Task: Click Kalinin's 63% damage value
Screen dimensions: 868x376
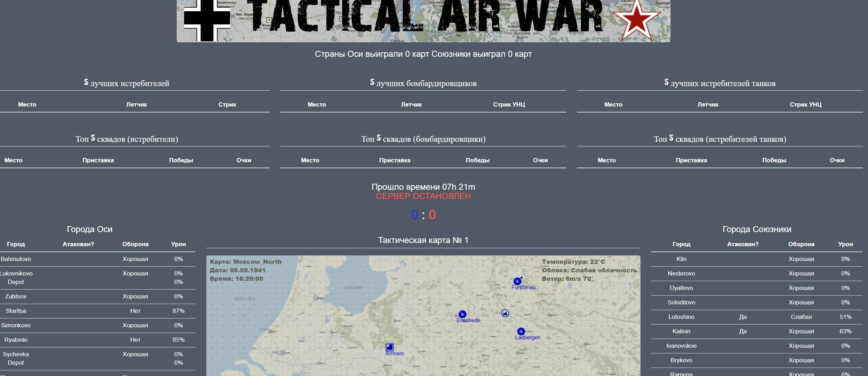Action: 845,331
